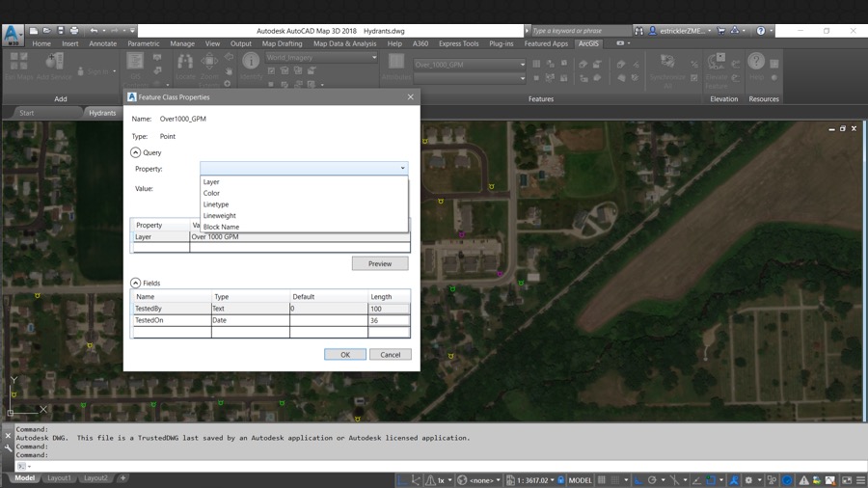Toggle object snap tracking in status bar
This screenshot has height=488, width=868.
695,479
